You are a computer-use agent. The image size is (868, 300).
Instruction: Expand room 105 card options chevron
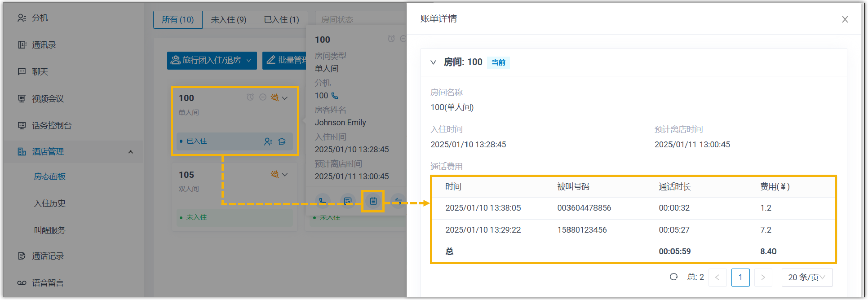[285, 175]
